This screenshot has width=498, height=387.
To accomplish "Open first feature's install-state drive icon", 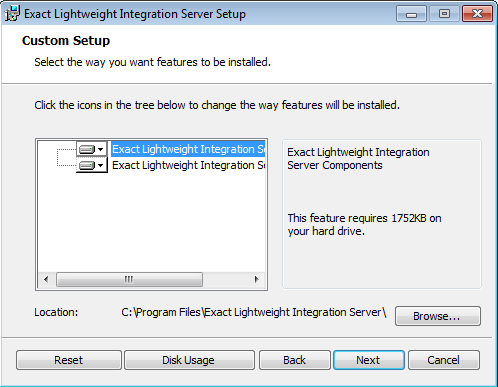I will [x=87, y=149].
